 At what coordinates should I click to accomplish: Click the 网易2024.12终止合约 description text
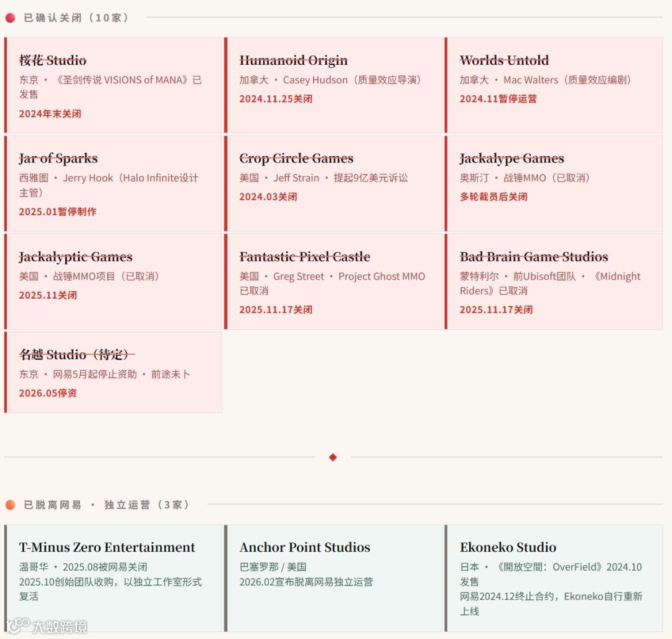[x=551, y=604]
